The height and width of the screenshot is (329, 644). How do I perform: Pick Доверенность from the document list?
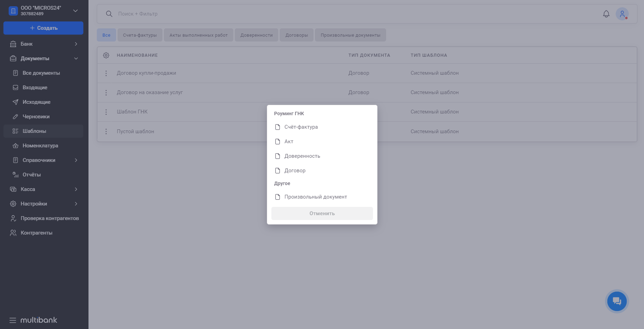point(302,156)
